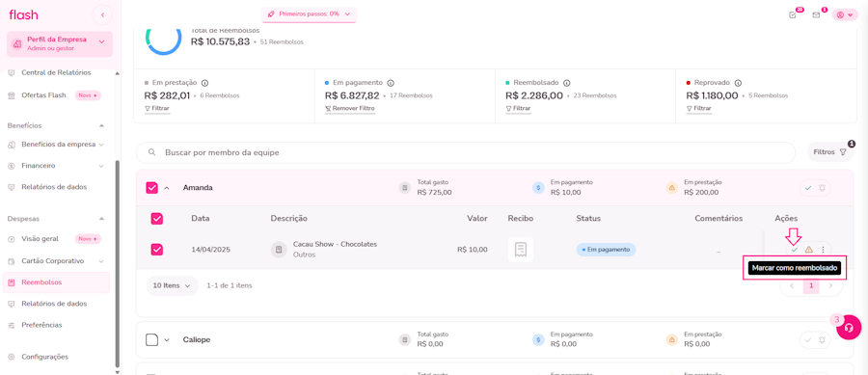868x375 pixels.
Task: Focus the Buscar por membro da equipe field
Action: [465, 152]
